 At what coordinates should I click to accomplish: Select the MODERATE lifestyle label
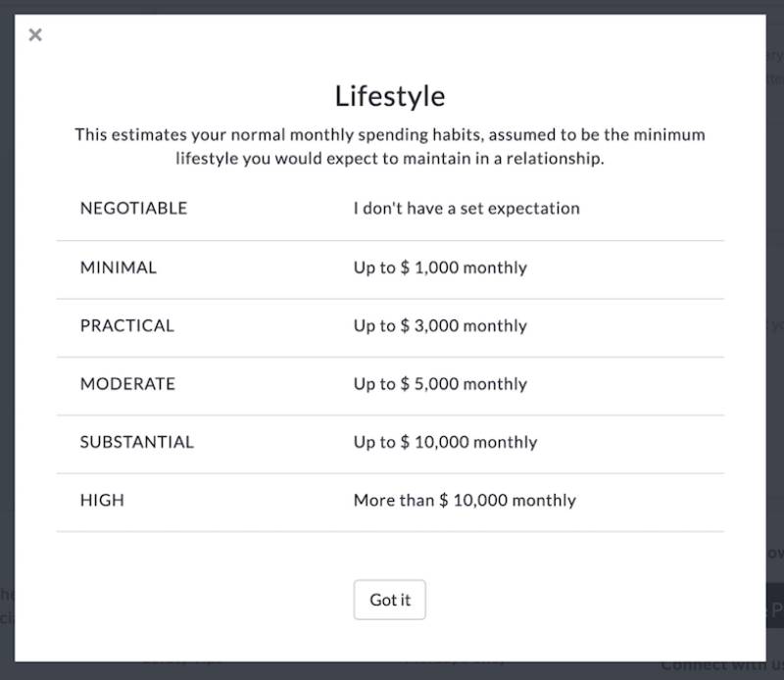(x=127, y=383)
